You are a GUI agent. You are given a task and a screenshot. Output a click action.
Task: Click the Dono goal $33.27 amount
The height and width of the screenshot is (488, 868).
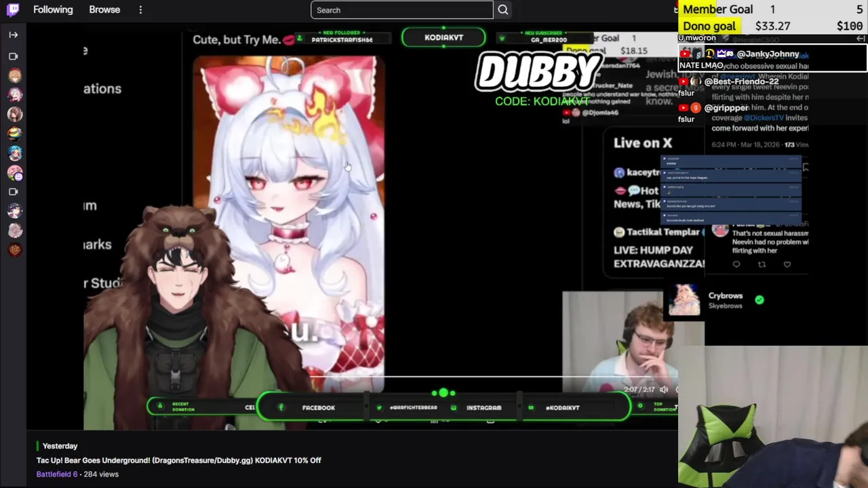tap(772, 26)
